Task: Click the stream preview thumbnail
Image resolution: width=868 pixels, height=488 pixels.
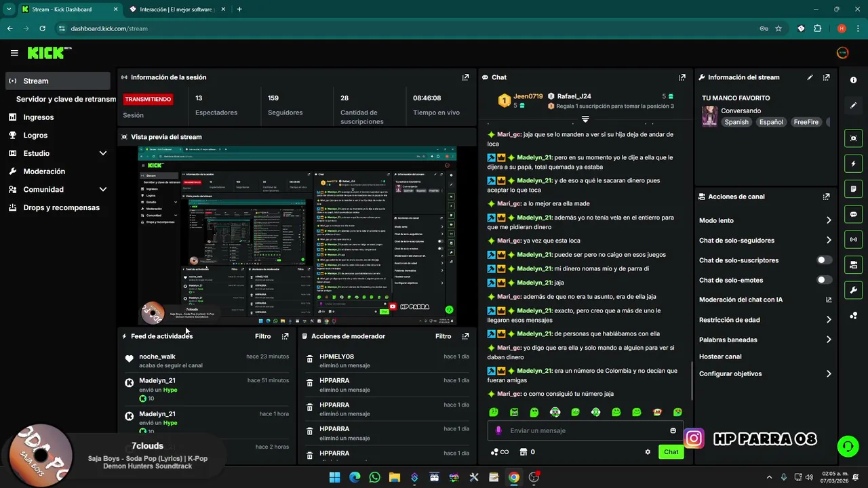Action: click(x=297, y=236)
